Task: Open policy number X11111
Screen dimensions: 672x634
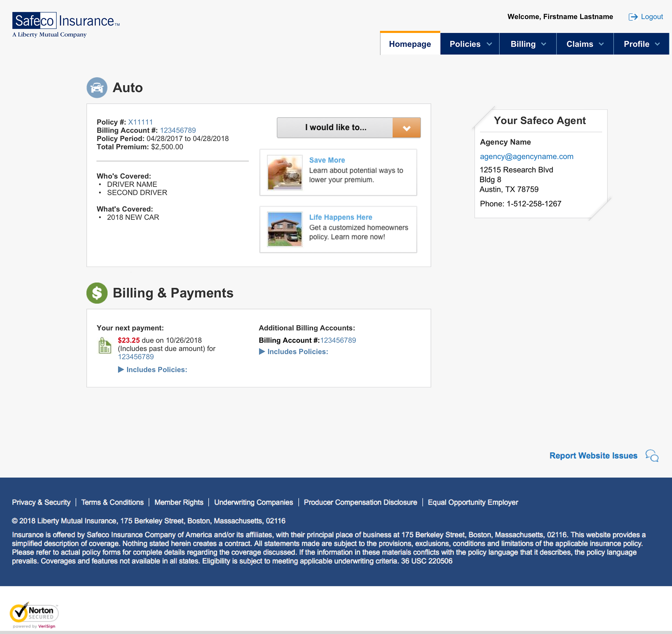Action: (140, 122)
